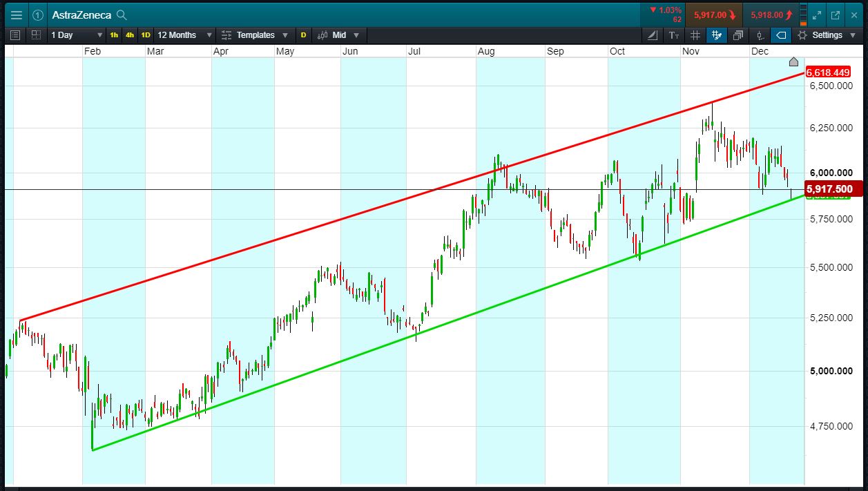Click the Feb label on time axis
This screenshot has width=868, height=491.
click(92, 51)
